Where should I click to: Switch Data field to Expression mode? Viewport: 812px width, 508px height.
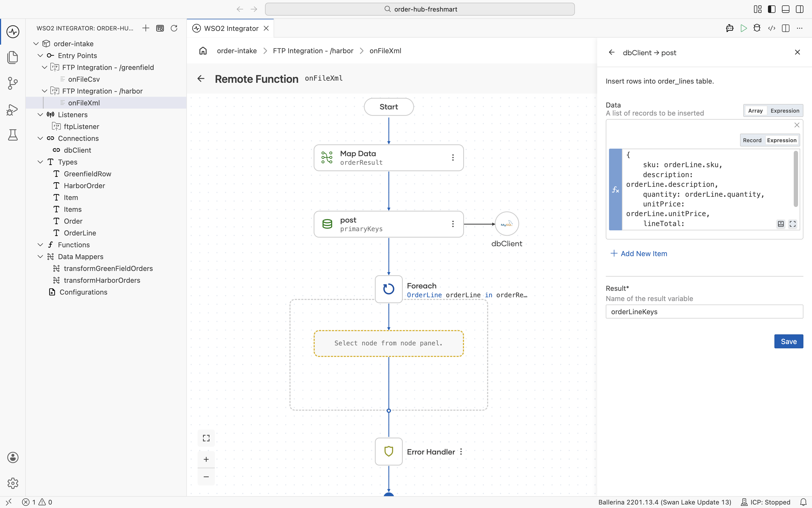tap(785, 110)
